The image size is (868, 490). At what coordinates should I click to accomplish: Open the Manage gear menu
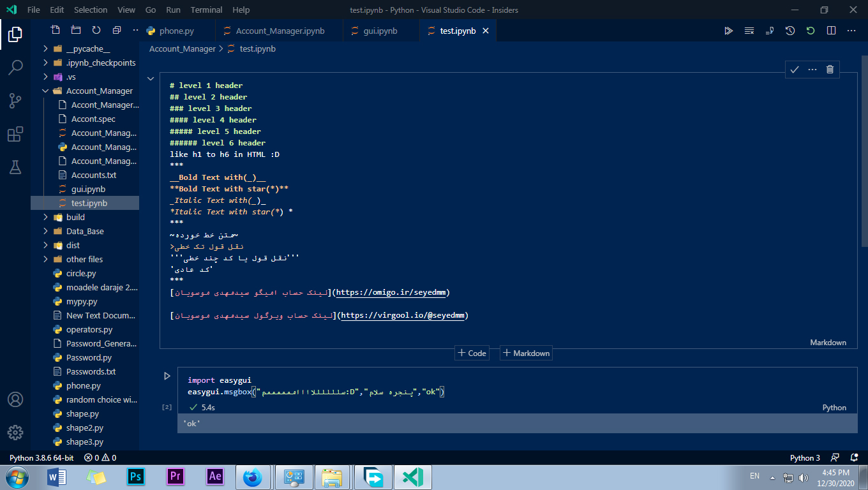pos(15,432)
